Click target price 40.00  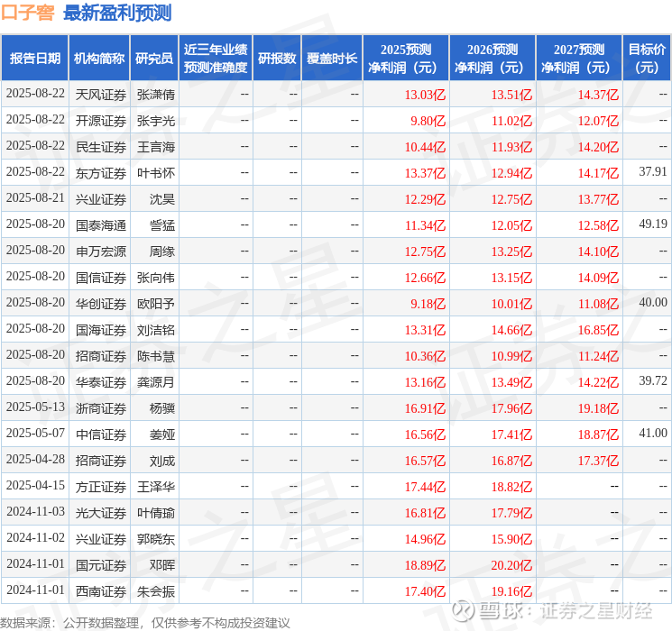pyautogui.click(x=653, y=303)
